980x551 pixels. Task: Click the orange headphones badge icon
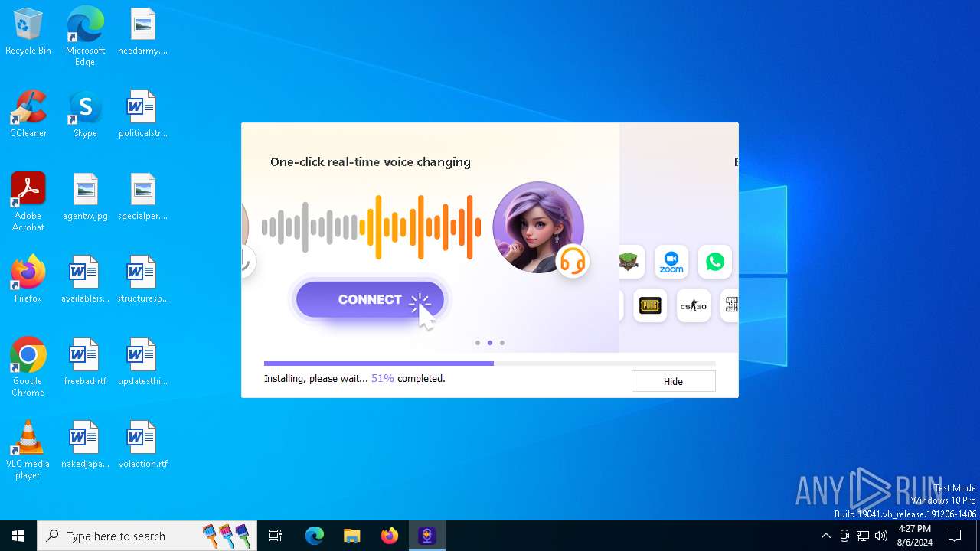click(x=573, y=261)
